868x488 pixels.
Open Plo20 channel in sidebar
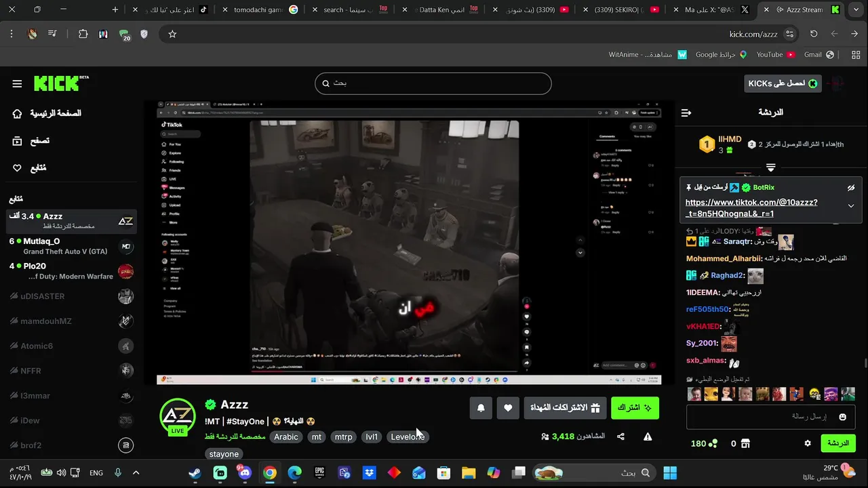coord(71,271)
